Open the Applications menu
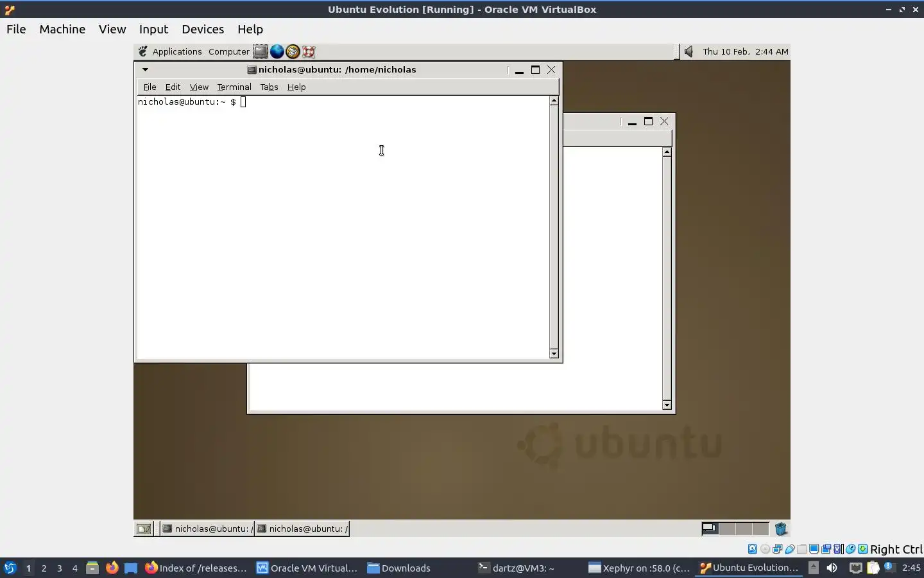Screen dimensions: 924x578 [177, 51]
